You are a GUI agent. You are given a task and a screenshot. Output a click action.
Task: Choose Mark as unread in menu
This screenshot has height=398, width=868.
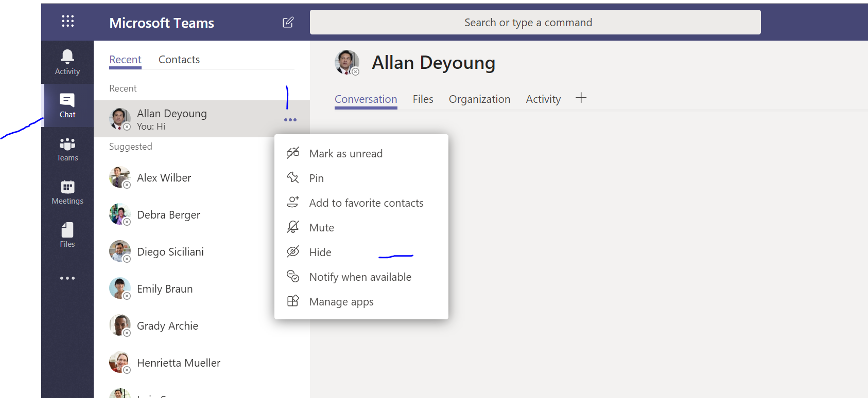(x=345, y=154)
